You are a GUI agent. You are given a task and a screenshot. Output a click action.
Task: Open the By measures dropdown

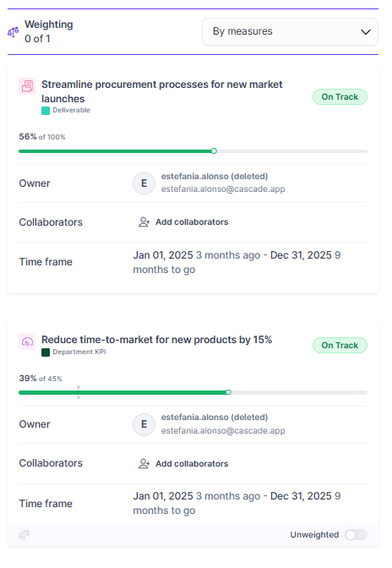(290, 31)
